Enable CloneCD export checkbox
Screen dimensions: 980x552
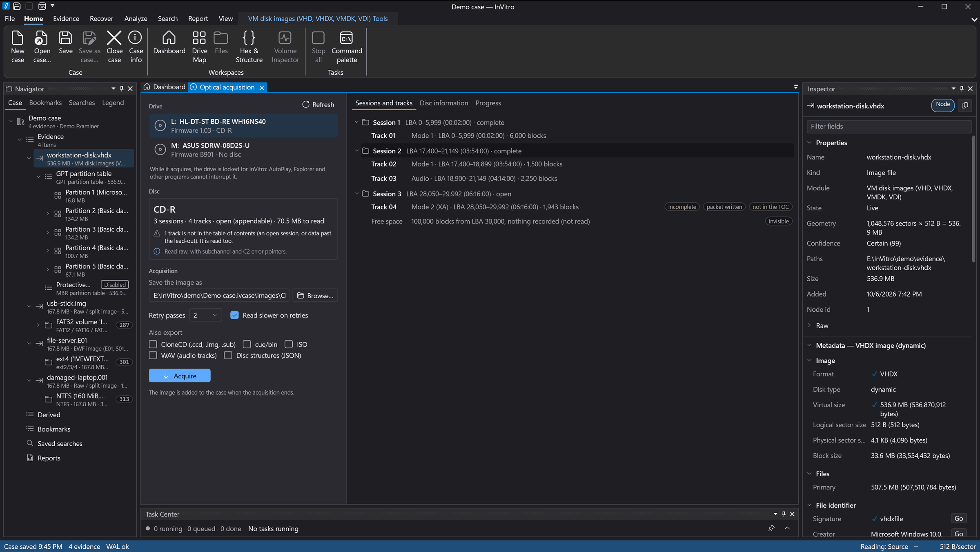153,344
